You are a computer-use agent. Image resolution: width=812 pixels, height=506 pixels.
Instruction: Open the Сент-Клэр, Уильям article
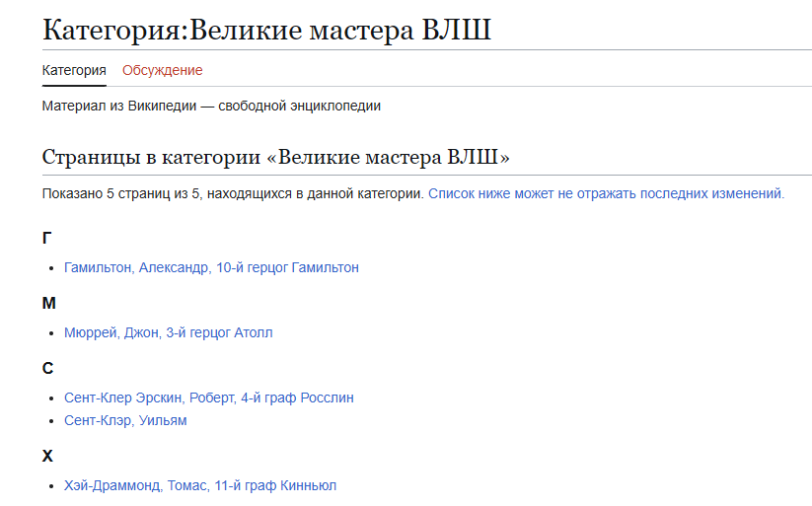click(x=125, y=420)
